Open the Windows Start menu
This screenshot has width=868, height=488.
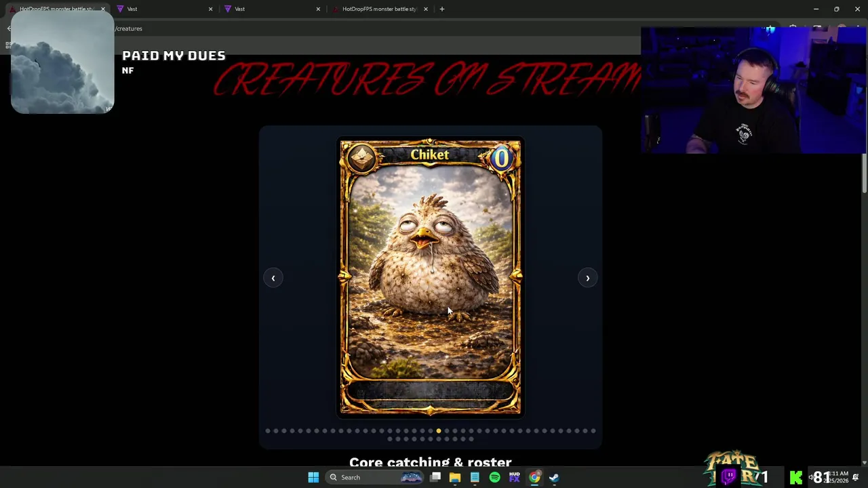coord(313,477)
